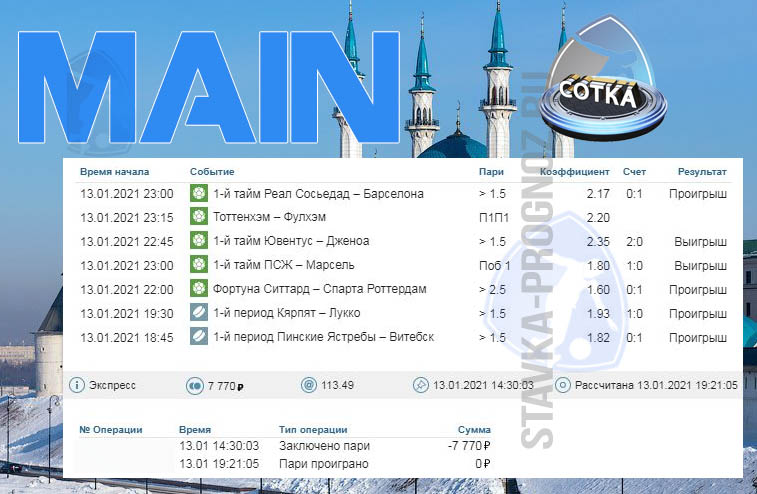Click Выигрыш result in the Ювентус row
The height and width of the screenshot is (494, 757).
(x=701, y=242)
